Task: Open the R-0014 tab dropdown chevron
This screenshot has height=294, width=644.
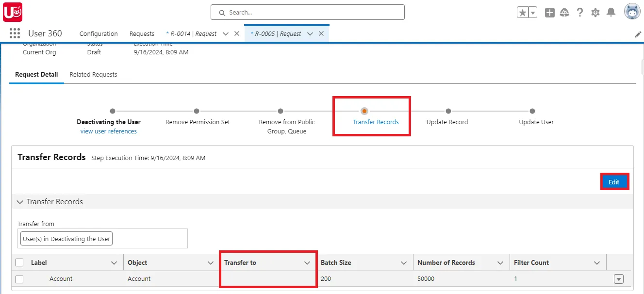Action: tap(226, 33)
